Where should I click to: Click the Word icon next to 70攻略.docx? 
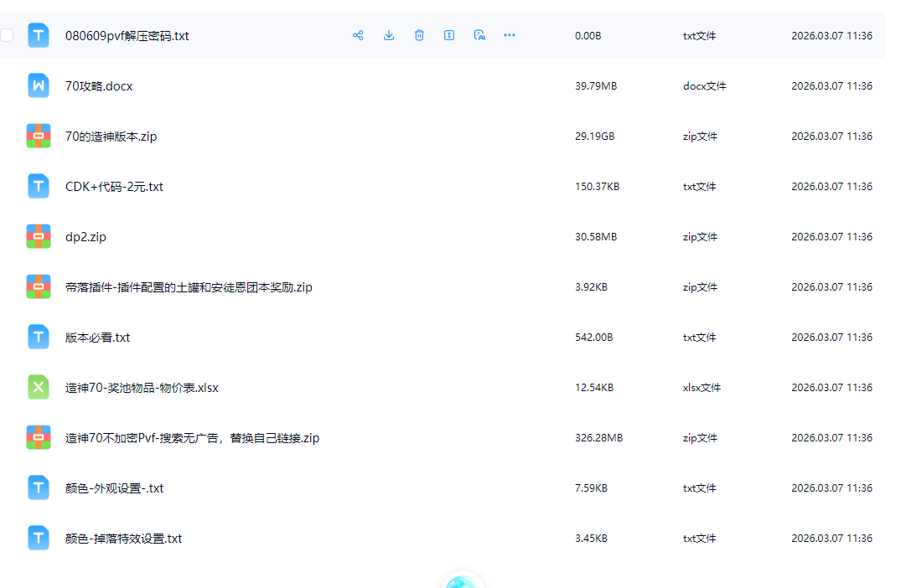pos(38,85)
